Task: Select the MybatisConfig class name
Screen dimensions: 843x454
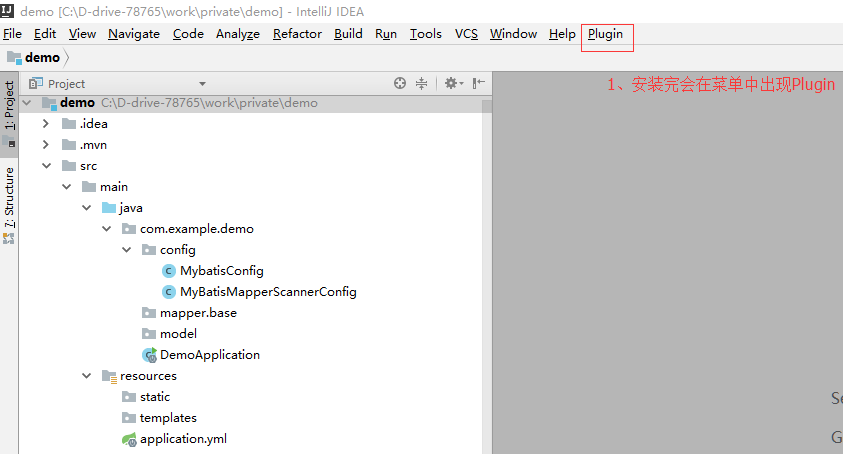Action: pyautogui.click(x=222, y=271)
